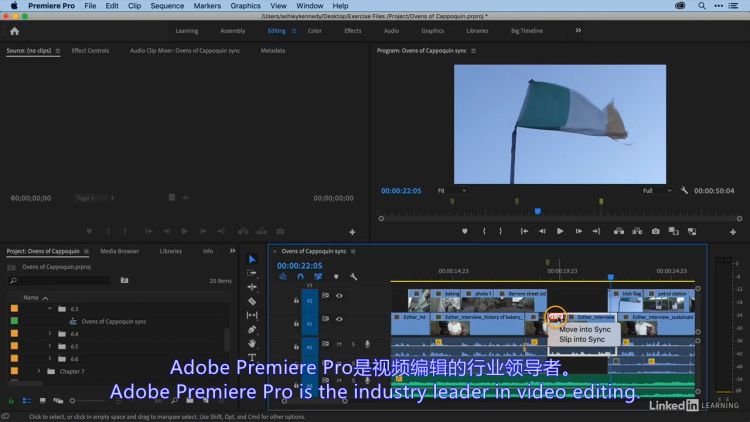Switch Project panel to icon view
The width and height of the screenshot is (750, 422).
tap(43, 400)
